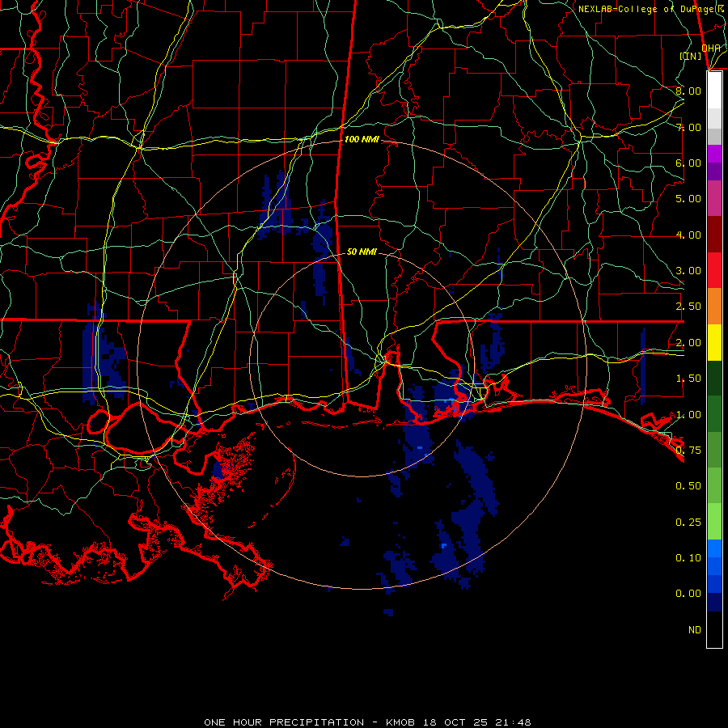Click the [IN] units label
Screen dimensions: 728x728
click(x=690, y=56)
